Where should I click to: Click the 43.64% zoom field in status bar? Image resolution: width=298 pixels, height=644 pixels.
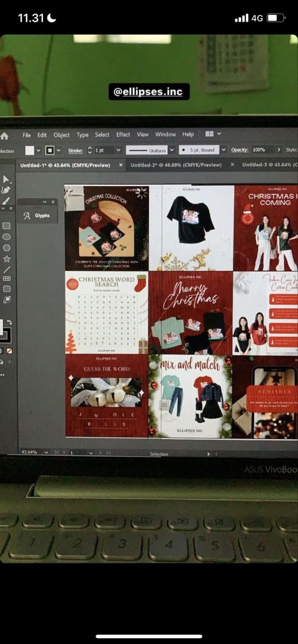(x=30, y=452)
